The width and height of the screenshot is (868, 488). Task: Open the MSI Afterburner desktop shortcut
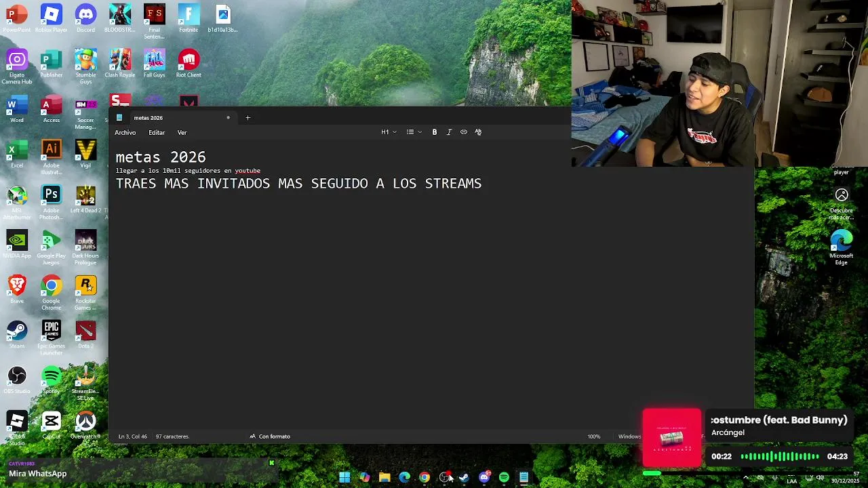click(x=17, y=203)
